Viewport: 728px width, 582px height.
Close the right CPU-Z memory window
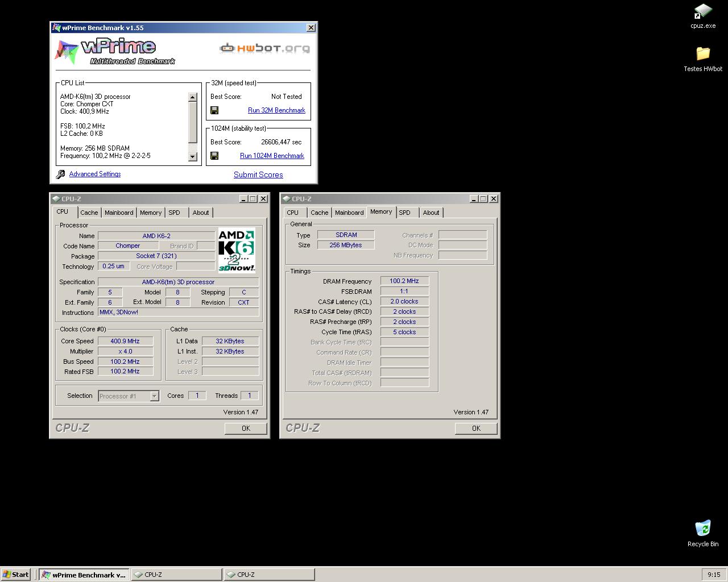pyautogui.click(x=494, y=199)
